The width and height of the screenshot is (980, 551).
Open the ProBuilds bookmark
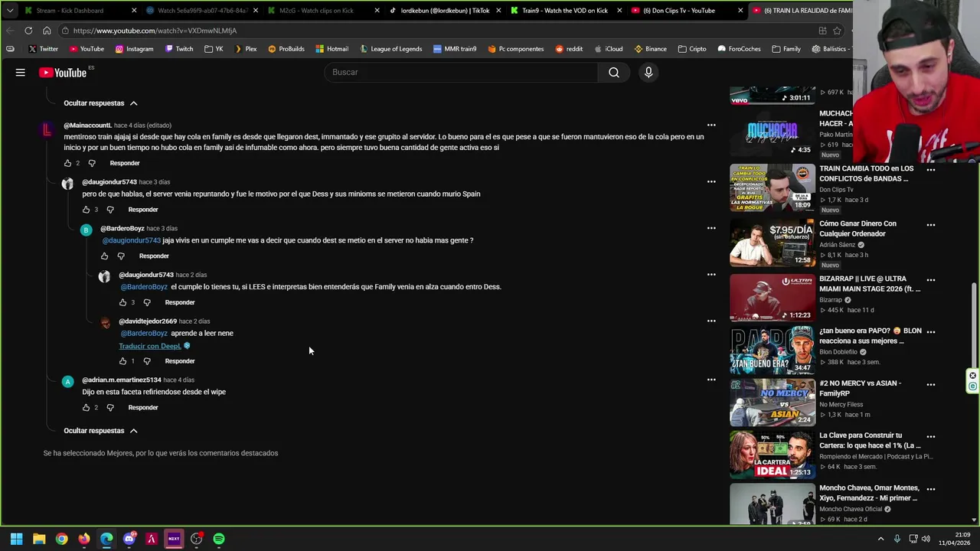286,49
